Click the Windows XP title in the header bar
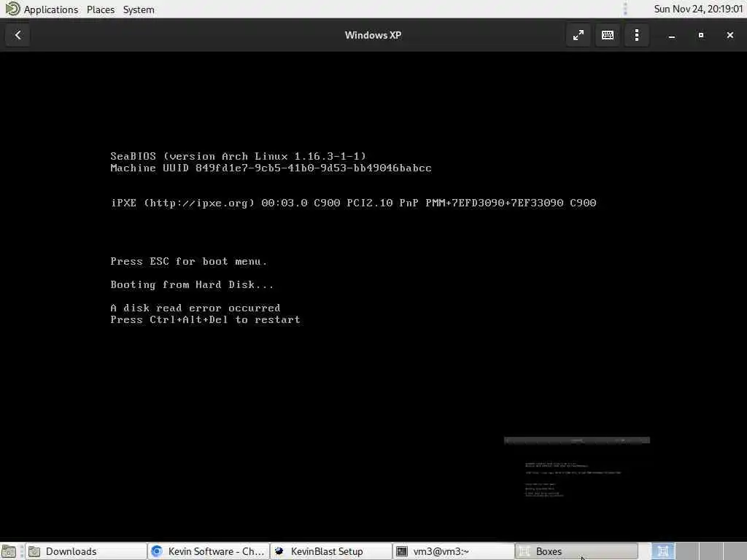This screenshot has height=560, width=747. click(373, 35)
